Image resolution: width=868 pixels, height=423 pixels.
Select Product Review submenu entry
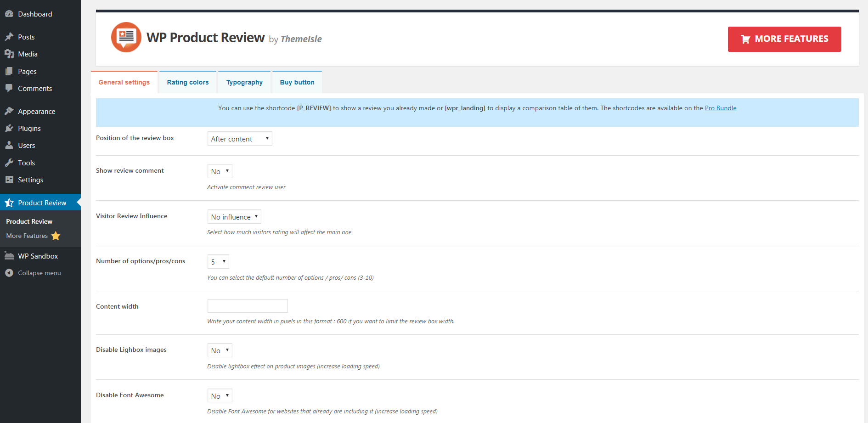29,221
